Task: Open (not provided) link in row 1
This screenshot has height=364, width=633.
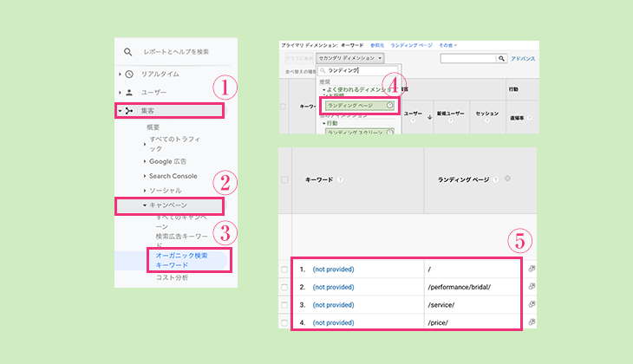Action: [x=334, y=270]
